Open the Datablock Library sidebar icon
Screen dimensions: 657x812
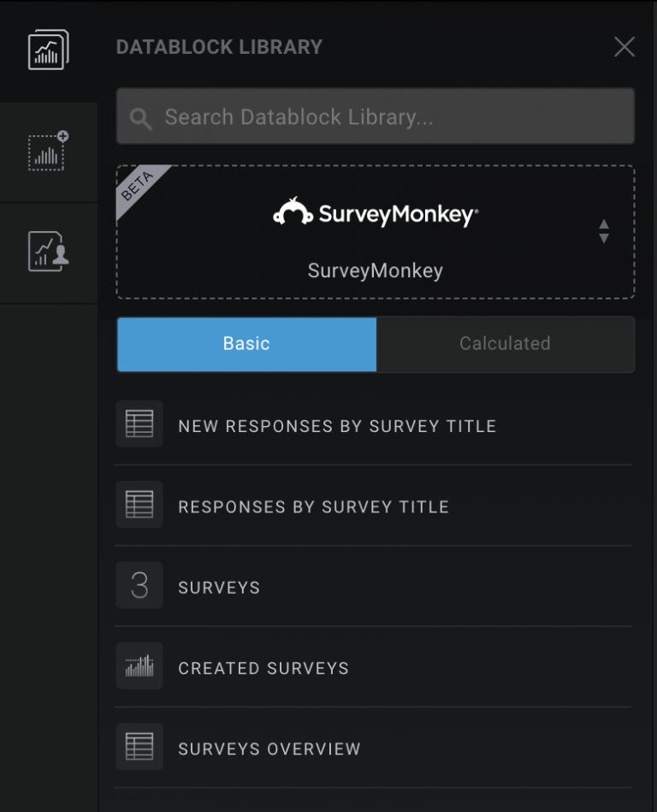click(x=48, y=50)
